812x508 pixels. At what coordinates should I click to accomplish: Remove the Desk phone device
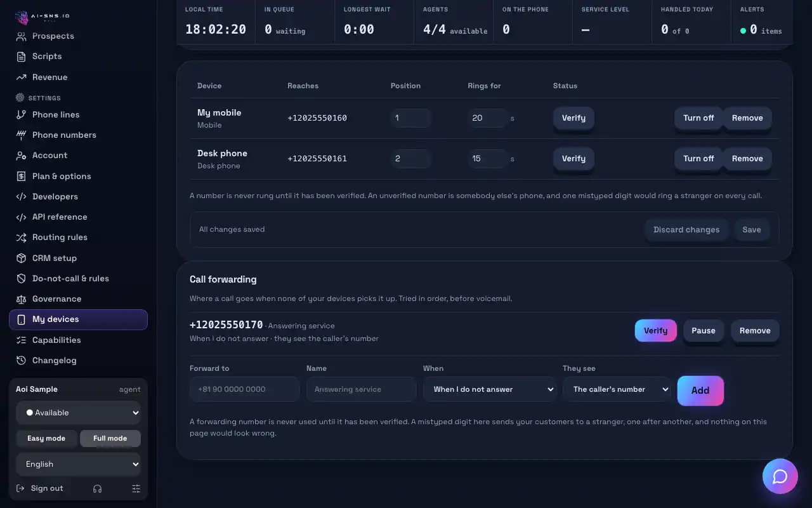coord(747,159)
